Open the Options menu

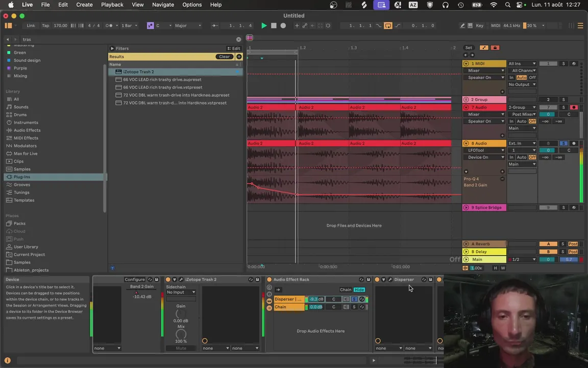pos(192,5)
